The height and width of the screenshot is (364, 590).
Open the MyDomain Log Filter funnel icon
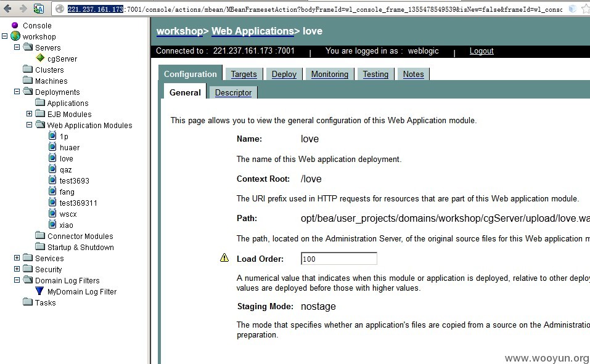(39, 291)
